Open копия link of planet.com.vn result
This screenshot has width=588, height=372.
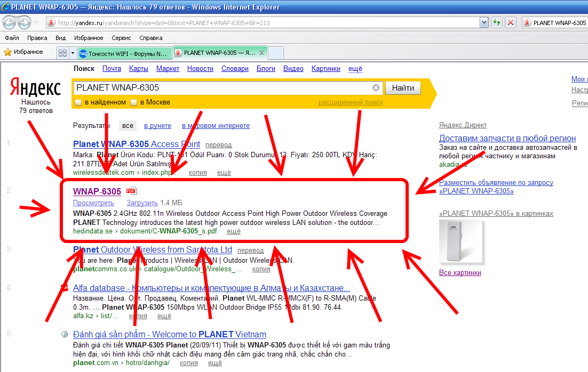pyautogui.click(x=189, y=363)
